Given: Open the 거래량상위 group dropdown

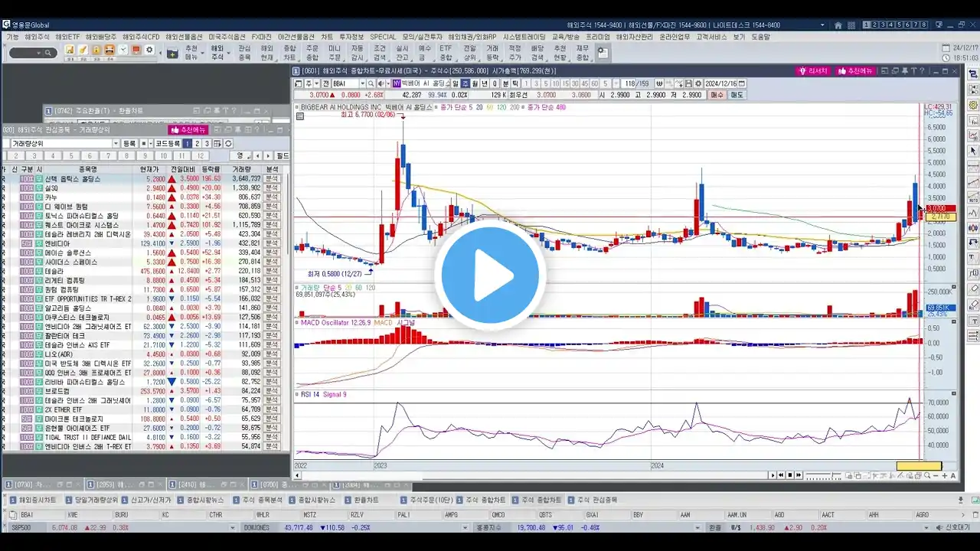Looking at the screenshot, I should [x=116, y=144].
